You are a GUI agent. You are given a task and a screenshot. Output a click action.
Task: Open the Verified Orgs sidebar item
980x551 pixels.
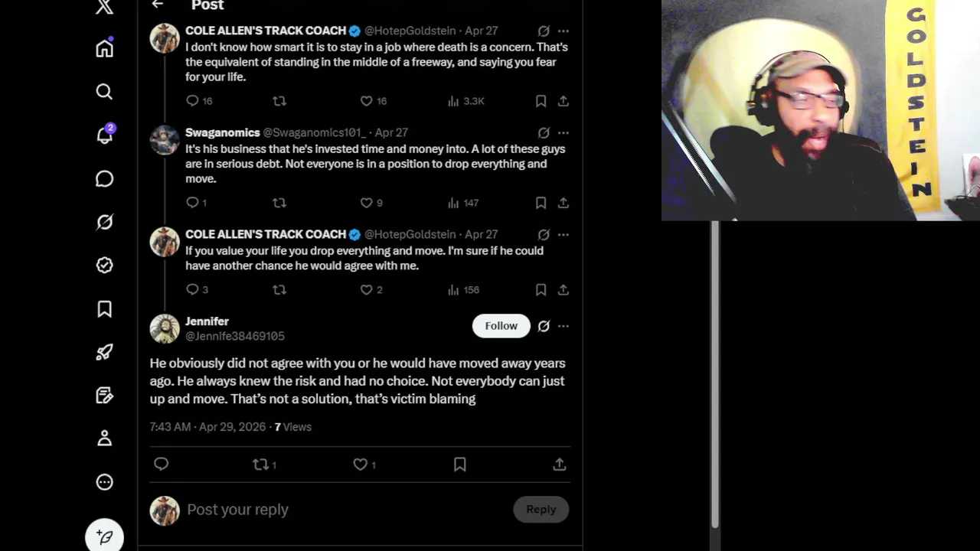click(x=104, y=265)
